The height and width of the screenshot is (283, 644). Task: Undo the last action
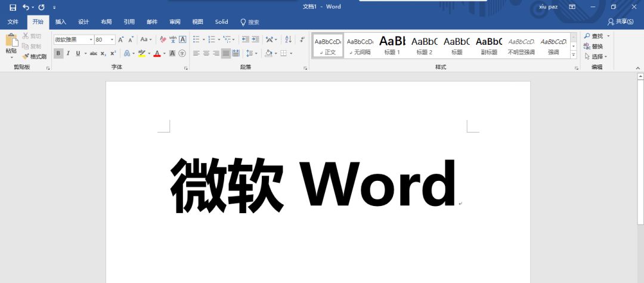tap(26, 7)
